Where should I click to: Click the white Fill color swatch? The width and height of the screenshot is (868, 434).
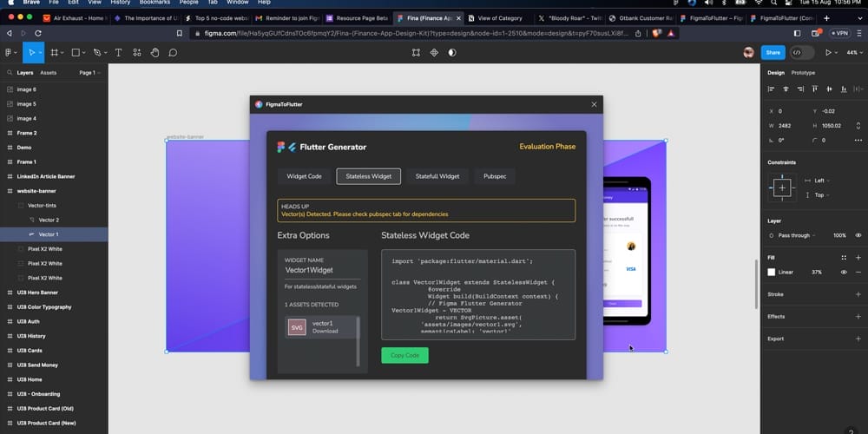(771, 272)
